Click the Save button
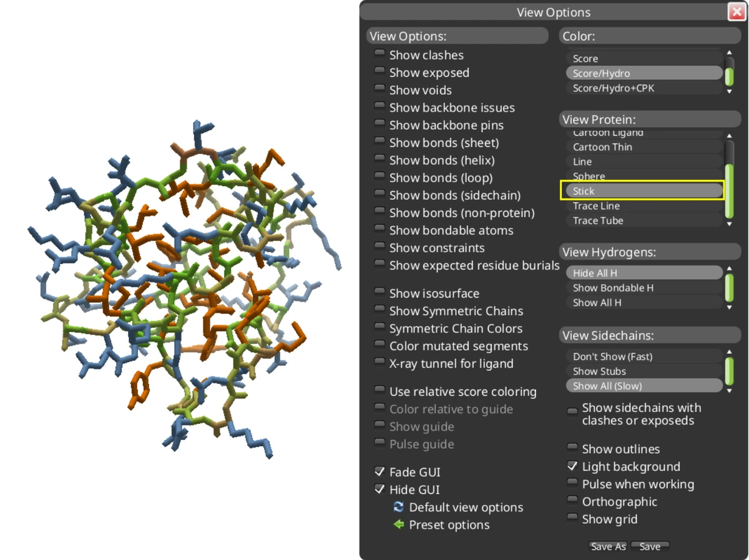The image size is (749, 560). [650, 546]
